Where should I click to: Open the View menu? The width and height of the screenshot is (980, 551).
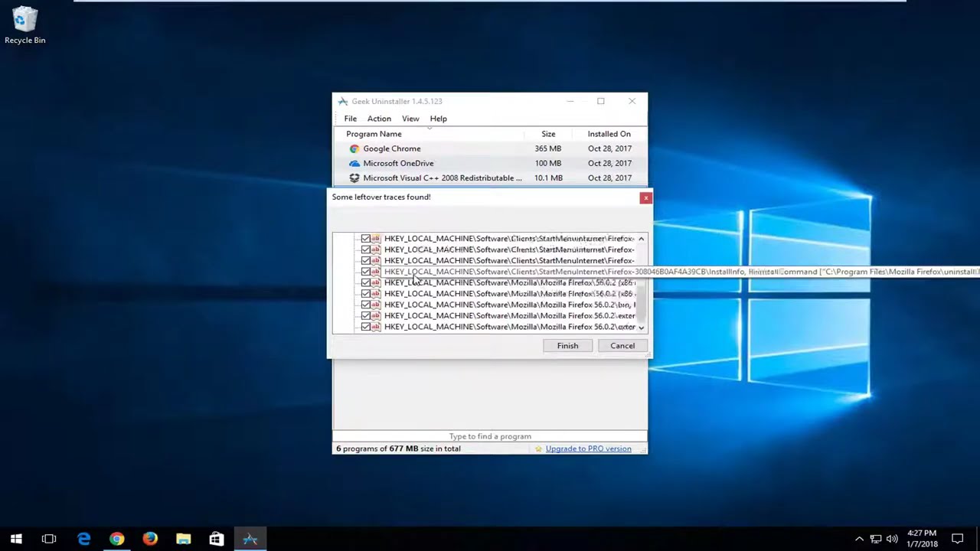(x=410, y=119)
